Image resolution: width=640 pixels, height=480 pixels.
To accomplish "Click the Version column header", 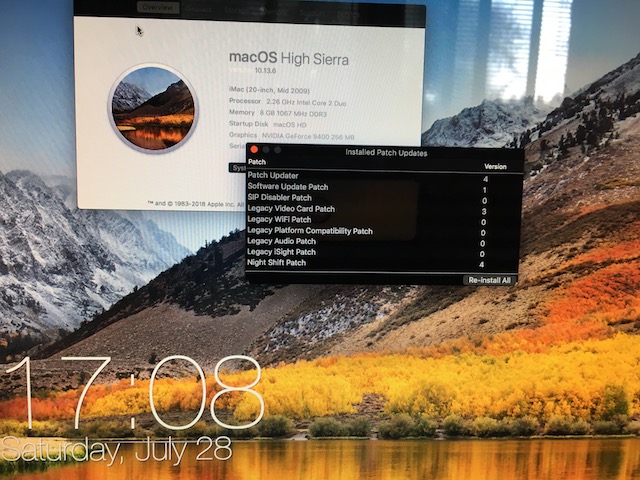I will click(495, 167).
